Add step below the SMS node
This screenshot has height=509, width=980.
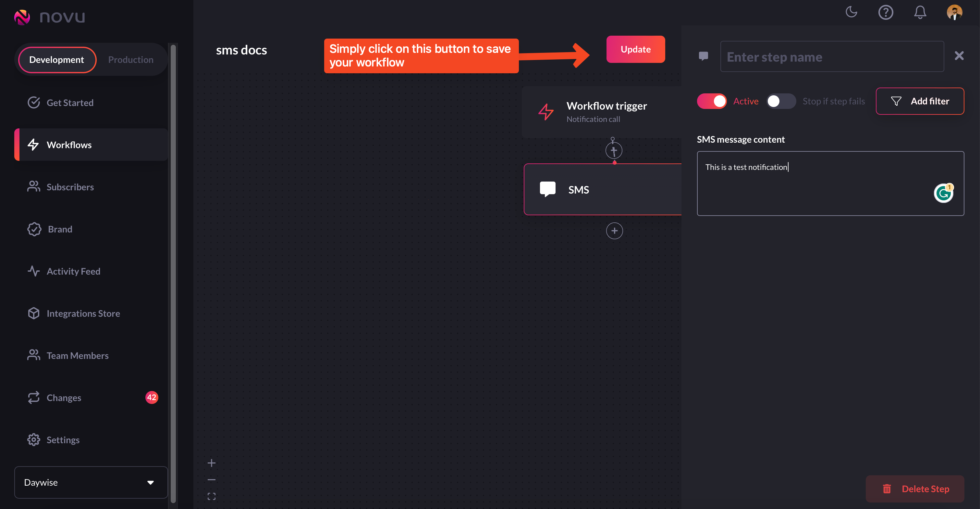coord(614,231)
